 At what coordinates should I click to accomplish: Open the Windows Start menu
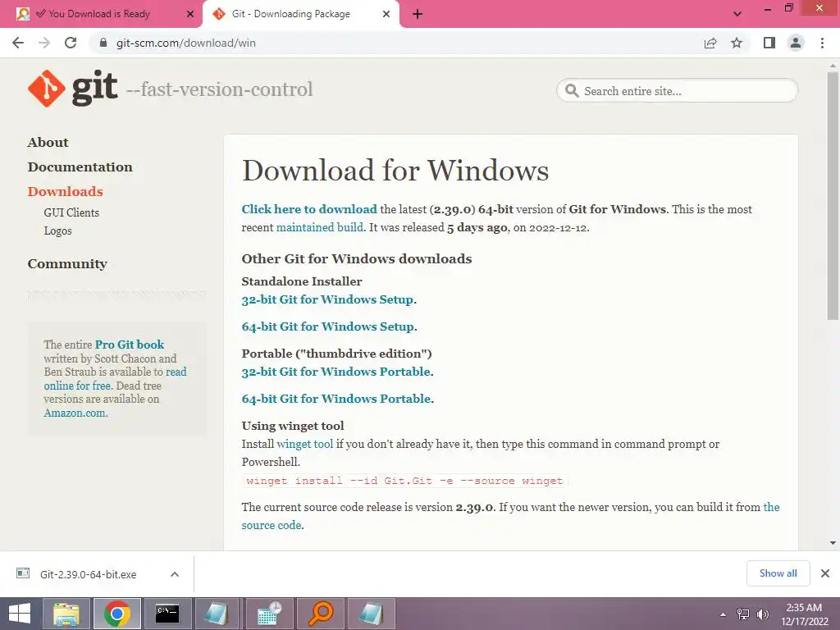20,614
